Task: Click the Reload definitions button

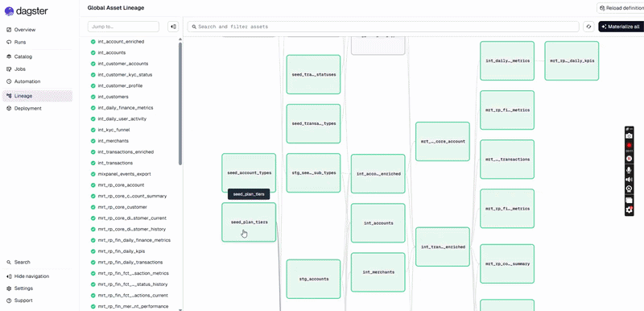Action: (620, 8)
